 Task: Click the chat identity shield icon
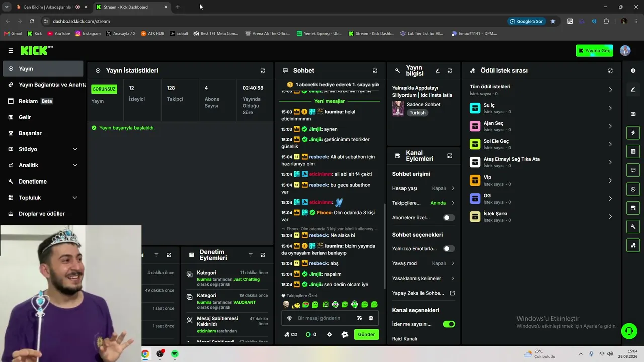(289, 318)
